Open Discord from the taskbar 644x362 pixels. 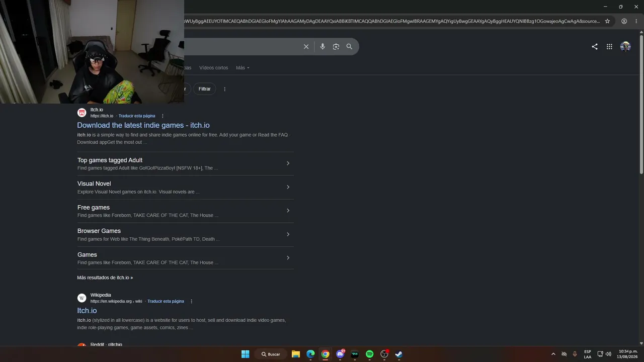tap(340, 354)
